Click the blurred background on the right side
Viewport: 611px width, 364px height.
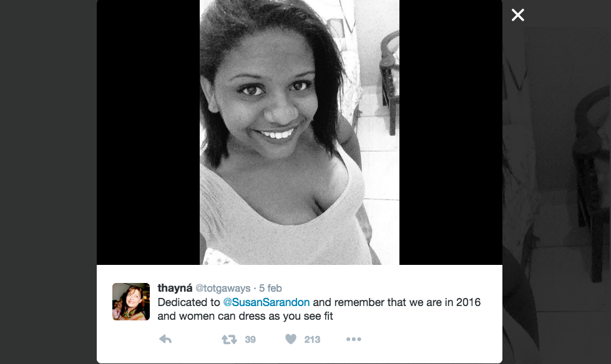pos(557,194)
